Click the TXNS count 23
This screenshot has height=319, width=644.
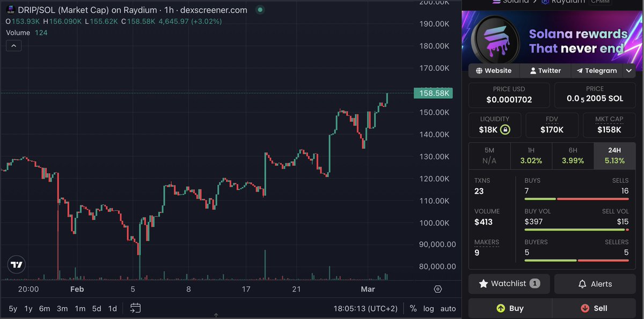click(479, 191)
